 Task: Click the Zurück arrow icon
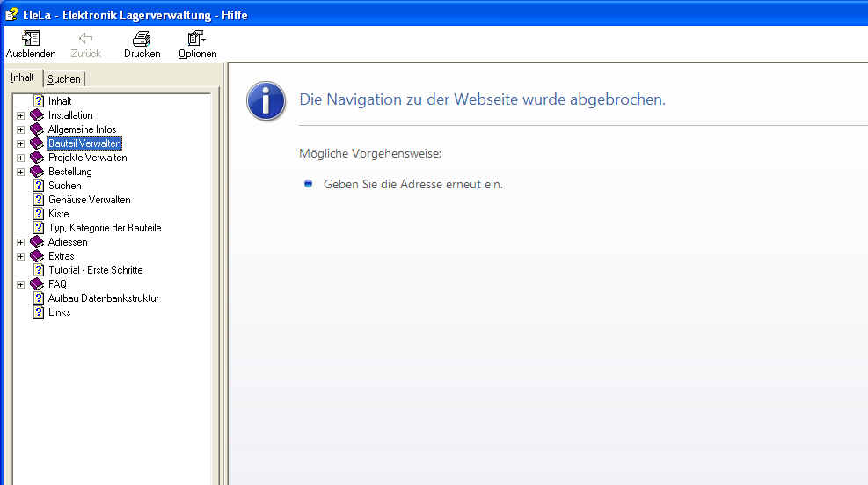coord(85,38)
